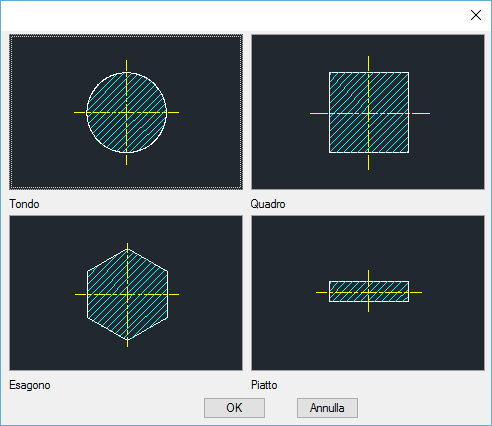Choose the Quadro square profile preview
The width and height of the screenshot is (492, 426).
(x=368, y=112)
